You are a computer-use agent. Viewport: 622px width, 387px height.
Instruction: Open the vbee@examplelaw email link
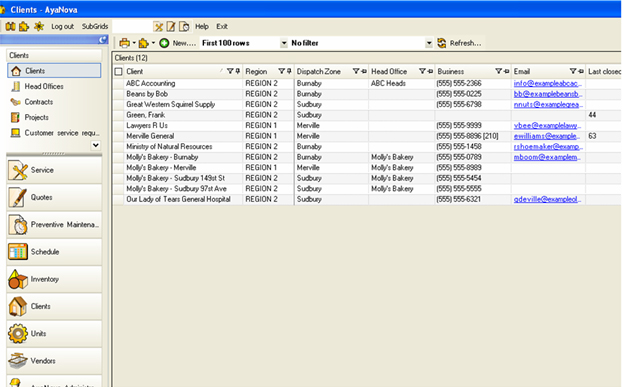point(547,126)
